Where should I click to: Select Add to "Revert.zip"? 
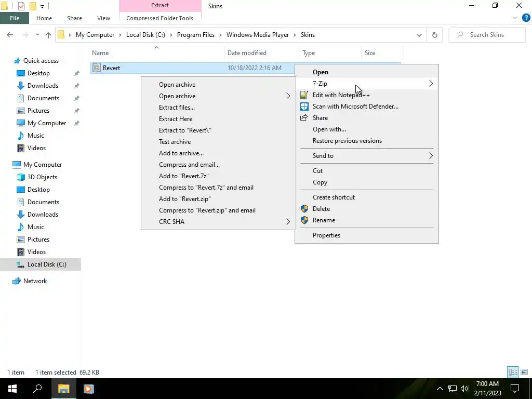click(x=184, y=199)
